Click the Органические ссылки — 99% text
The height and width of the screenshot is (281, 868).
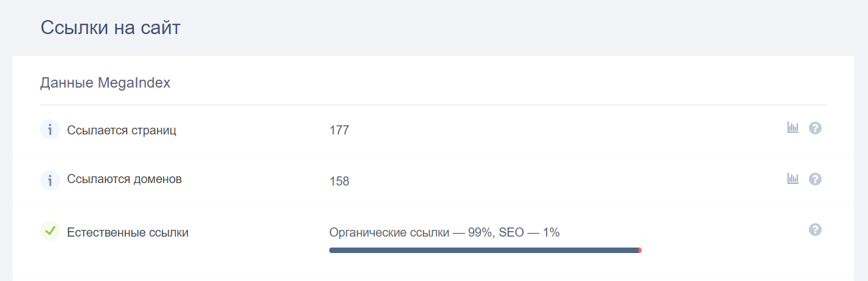pos(411,232)
